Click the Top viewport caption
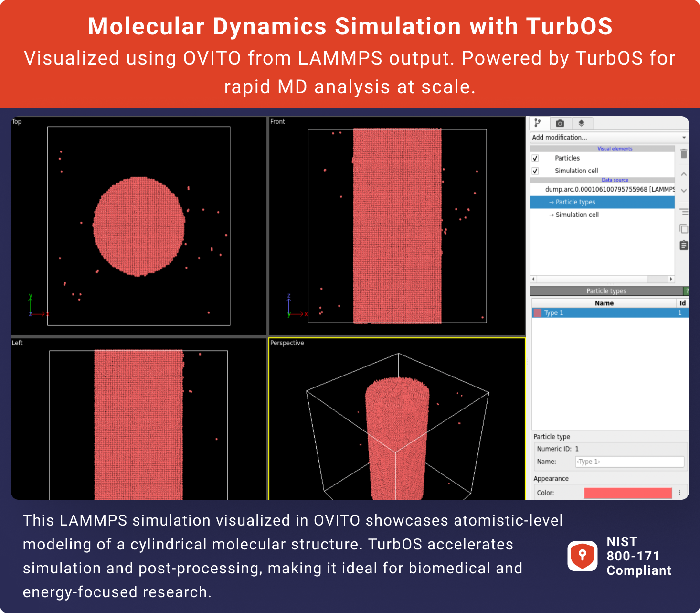Screen dimensions: 700x613 point(17,122)
